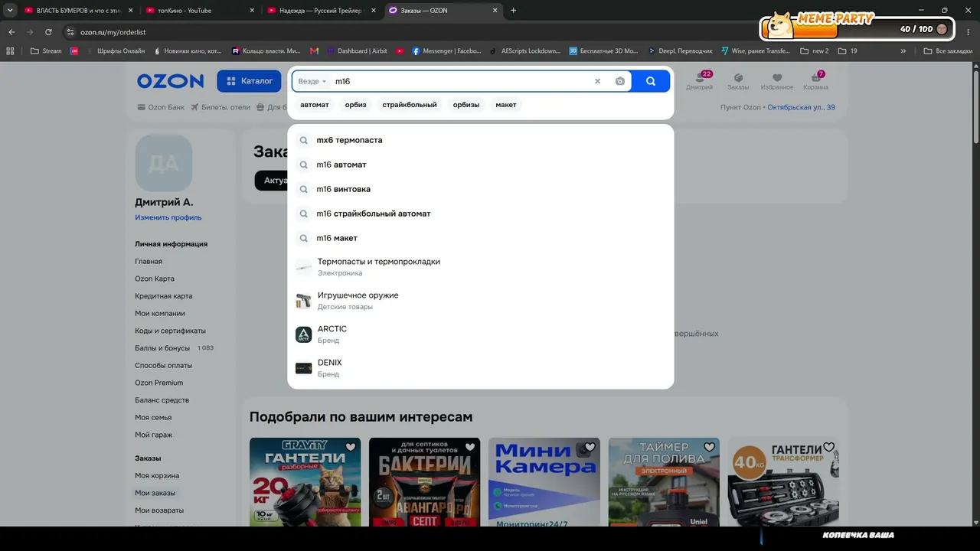Viewport: 980px width, 551px height.
Task: Click the Изменить профиль link
Action: click(x=168, y=217)
